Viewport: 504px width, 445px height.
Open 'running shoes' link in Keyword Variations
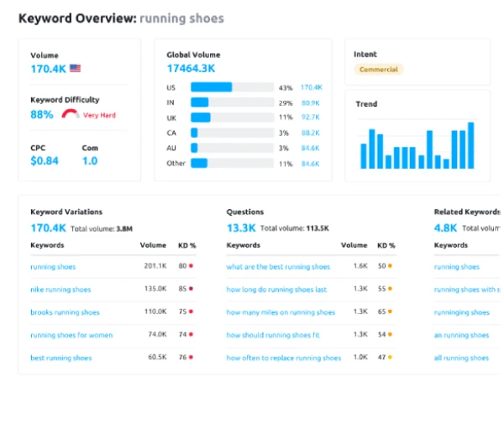53,267
